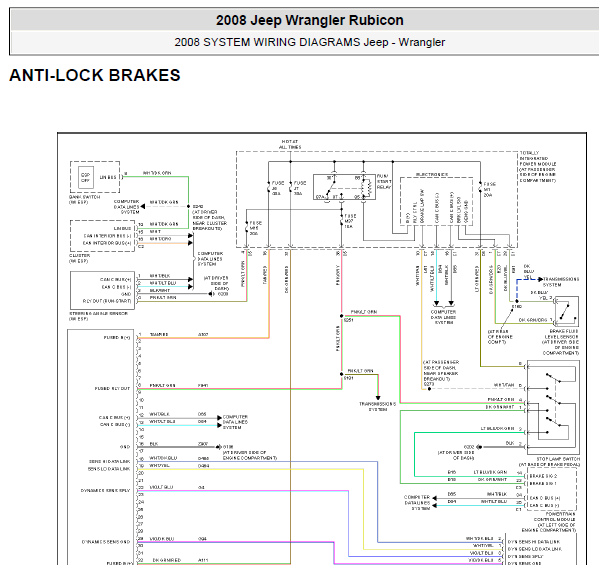This screenshot has height=565, width=599.
Task: Click the CLUSTER (W/ ESP) component label
Action: [x=79, y=258]
